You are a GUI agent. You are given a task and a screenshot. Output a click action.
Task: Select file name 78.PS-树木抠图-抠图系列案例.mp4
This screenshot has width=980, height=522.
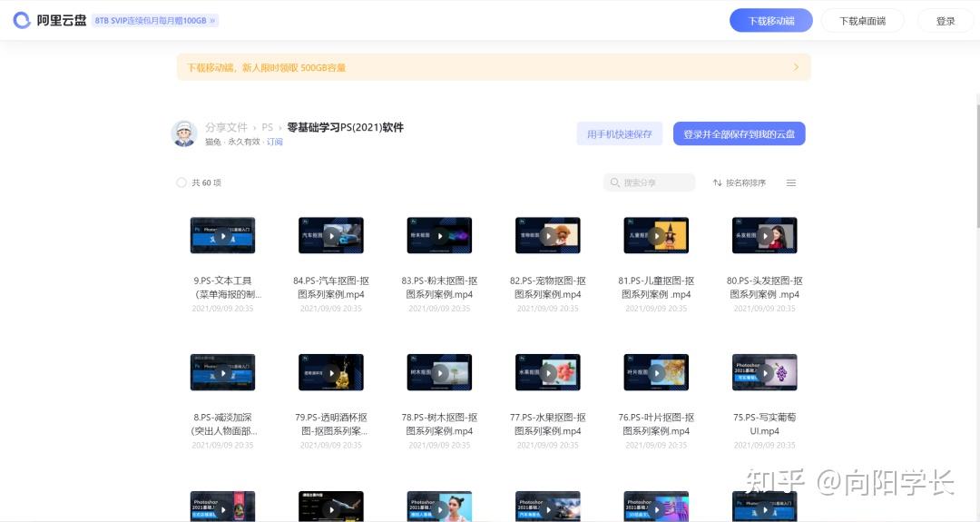pos(439,425)
